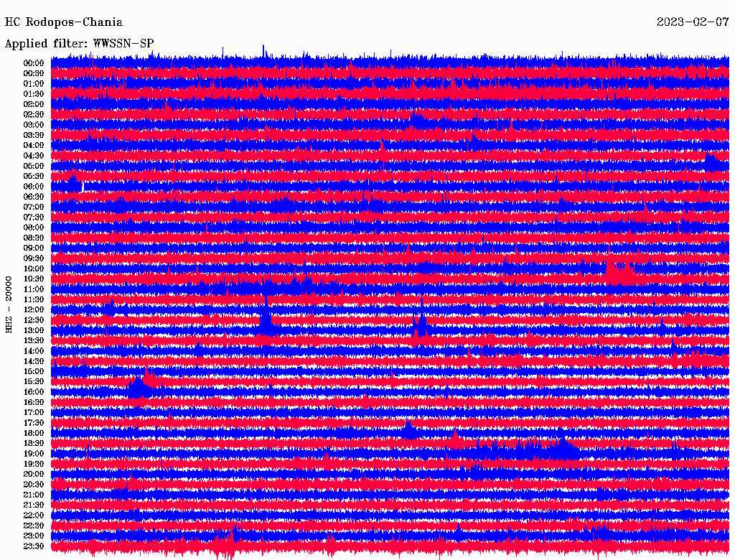Select the 10:30 time label
The height and width of the screenshot is (560, 735).
point(34,279)
